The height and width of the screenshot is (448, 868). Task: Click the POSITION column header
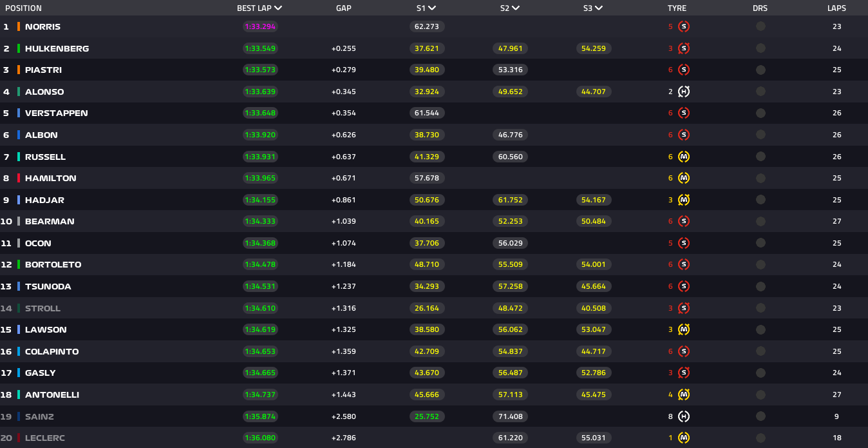(23, 8)
